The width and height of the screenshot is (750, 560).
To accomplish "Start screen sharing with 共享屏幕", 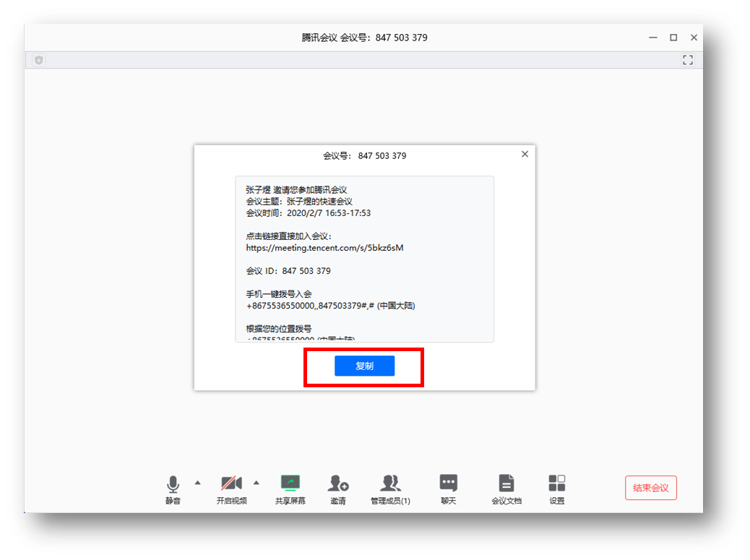I will pyautogui.click(x=290, y=488).
